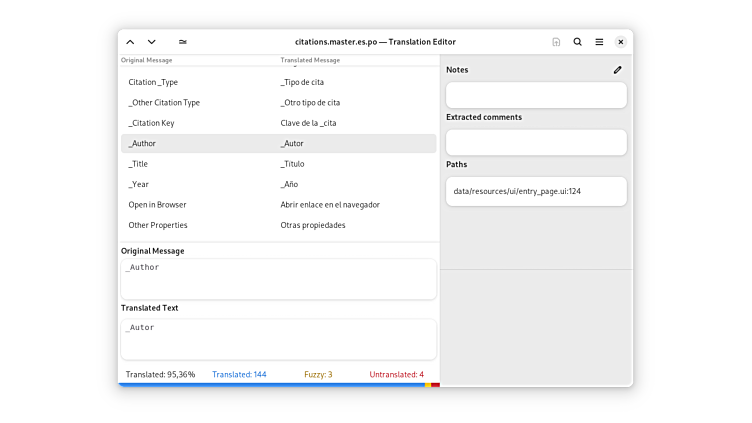This screenshot has height=423, width=752.
Task: Click the save file icon in header
Action: (x=556, y=42)
